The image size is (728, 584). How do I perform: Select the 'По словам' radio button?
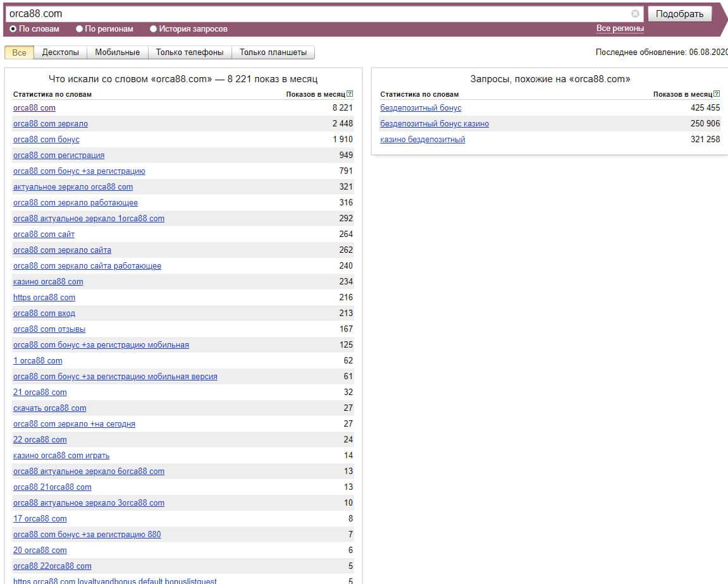pos(13,29)
